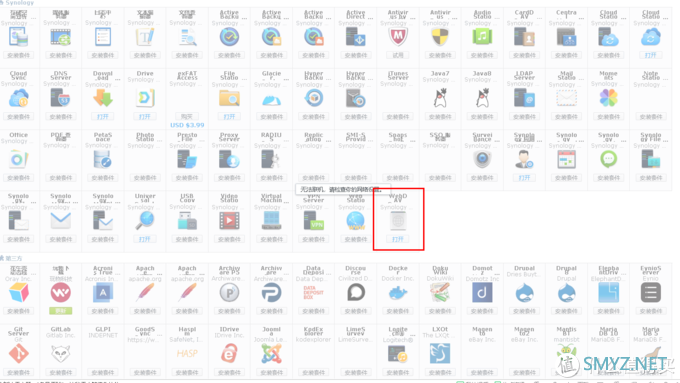Install Git Server via 安装套件 button

tap(19, 372)
